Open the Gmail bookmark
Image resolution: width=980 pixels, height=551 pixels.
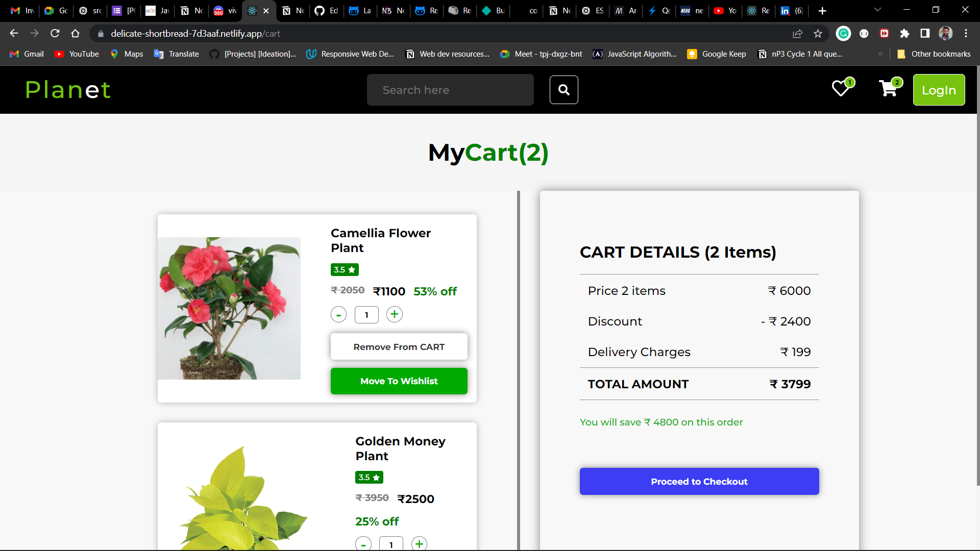click(26, 54)
